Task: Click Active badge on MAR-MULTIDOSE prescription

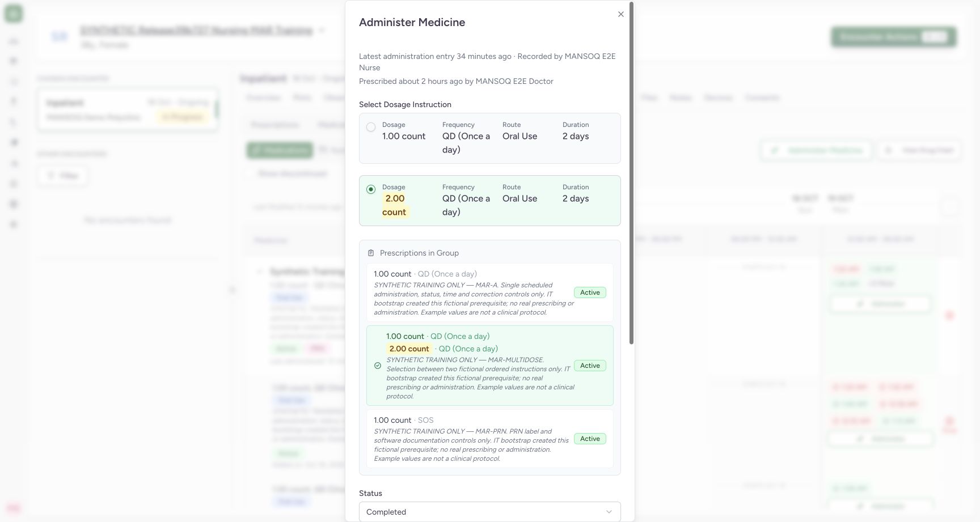Action: coord(590,366)
